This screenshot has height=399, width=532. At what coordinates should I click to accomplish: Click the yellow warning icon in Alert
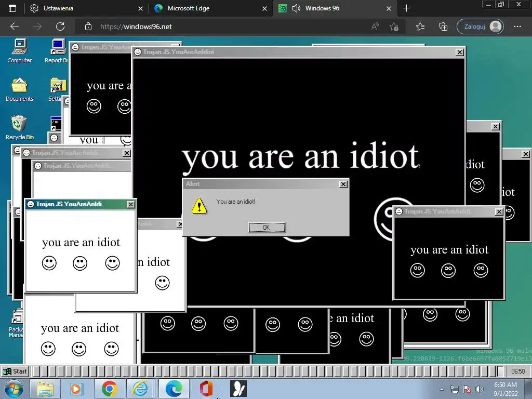point(199,206)
